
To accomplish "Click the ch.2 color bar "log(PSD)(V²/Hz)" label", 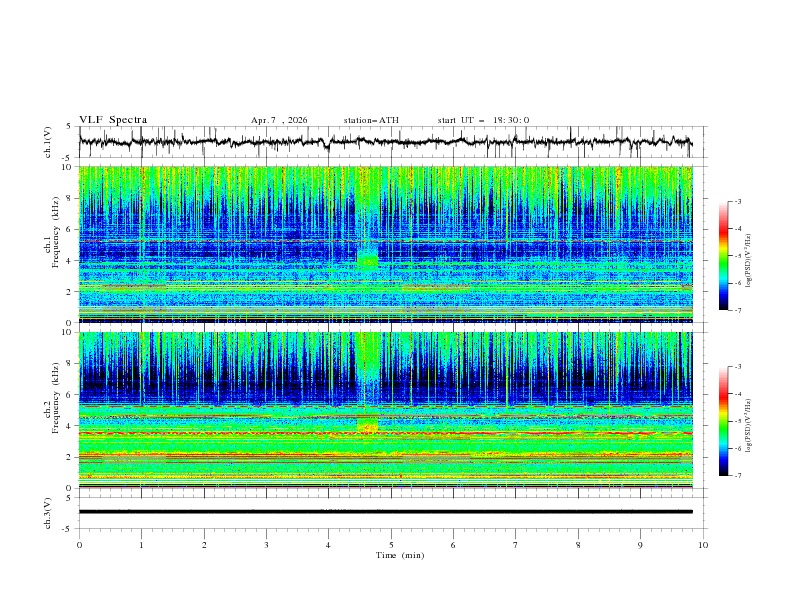I will click(x=748, y=426).
